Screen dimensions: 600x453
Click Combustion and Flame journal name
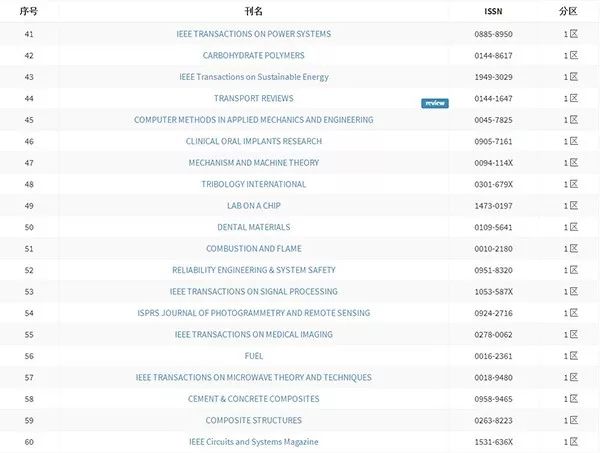click(x=253, y=249)
